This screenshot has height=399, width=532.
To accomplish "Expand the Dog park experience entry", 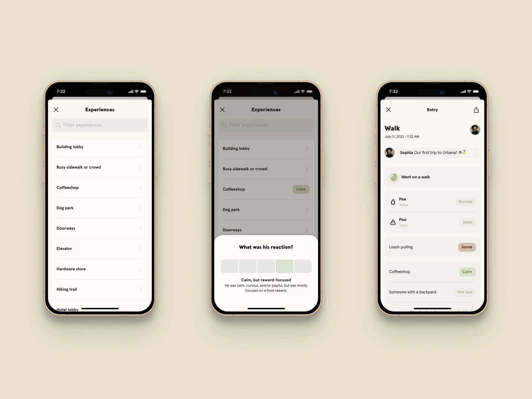I will [x=141, y=208].
